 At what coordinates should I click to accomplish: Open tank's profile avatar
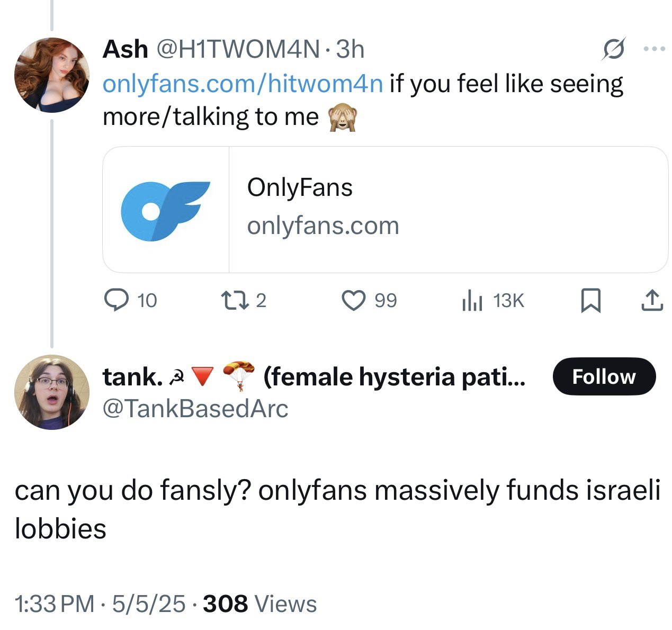click(x=51, y=392)
